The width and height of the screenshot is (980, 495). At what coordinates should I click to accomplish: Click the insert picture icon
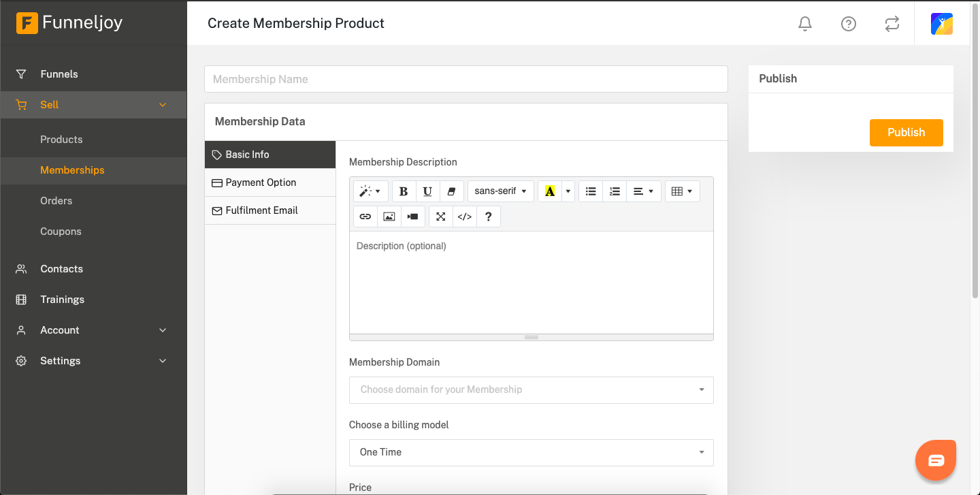coord(389,217)
